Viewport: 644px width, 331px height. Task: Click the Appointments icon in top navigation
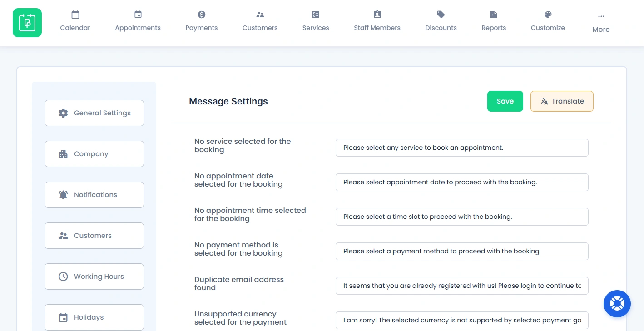(138, 15)
